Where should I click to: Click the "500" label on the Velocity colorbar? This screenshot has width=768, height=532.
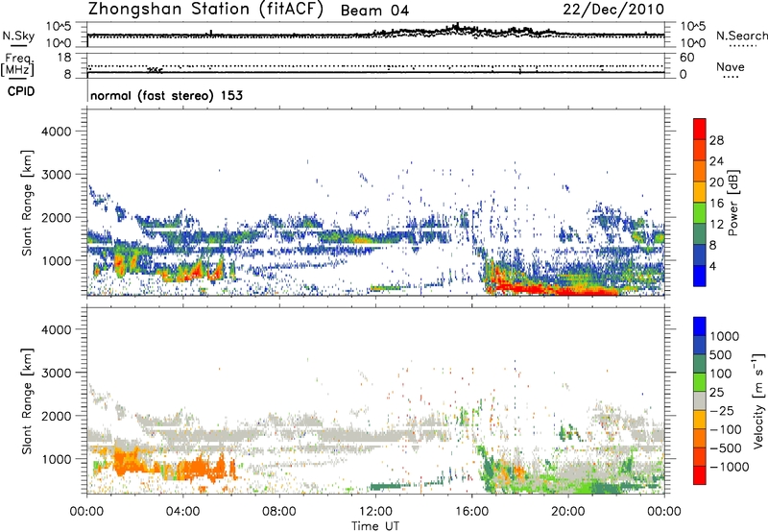click(723, 354)
